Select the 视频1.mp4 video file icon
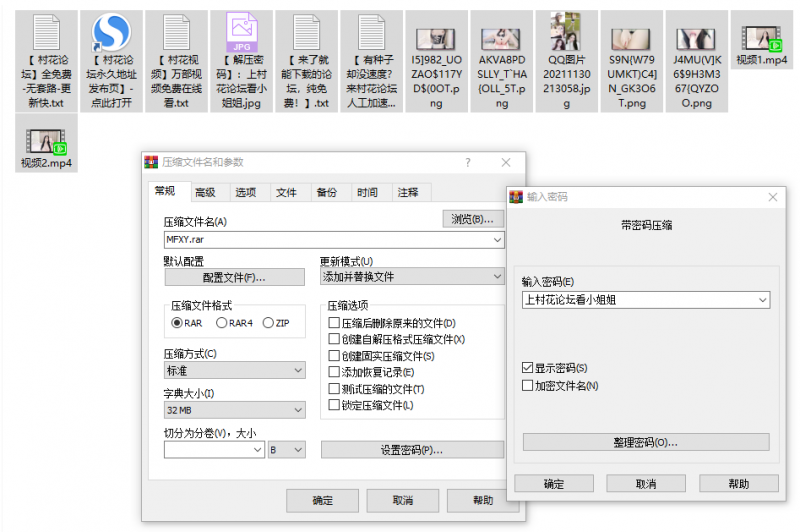 [761, 38]
